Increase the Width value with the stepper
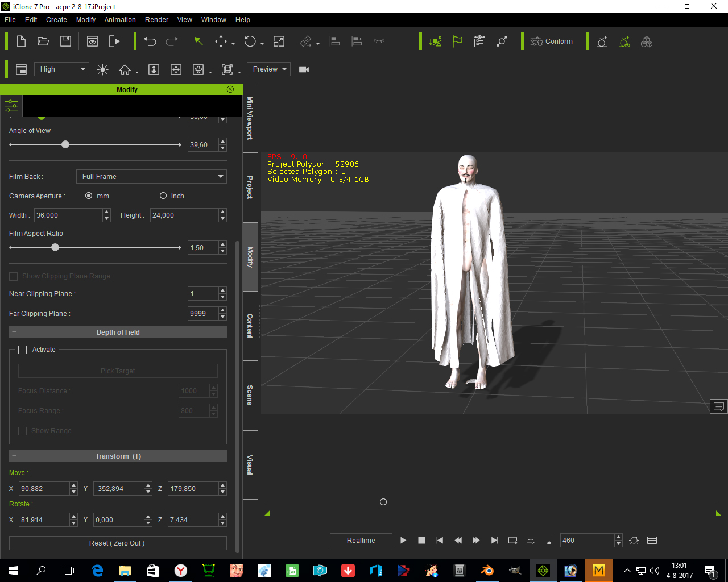Viewport: 728px width, 582px height. click(107, 212)
